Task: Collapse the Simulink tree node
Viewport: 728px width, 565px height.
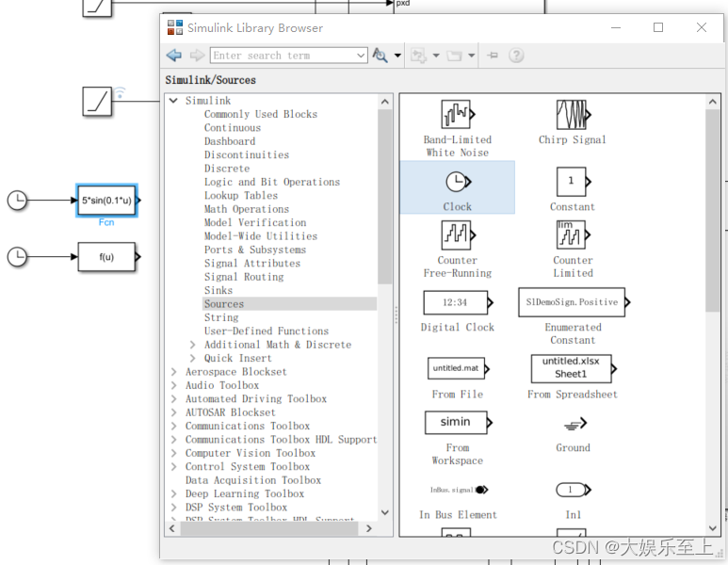Action: coord(173,101)
